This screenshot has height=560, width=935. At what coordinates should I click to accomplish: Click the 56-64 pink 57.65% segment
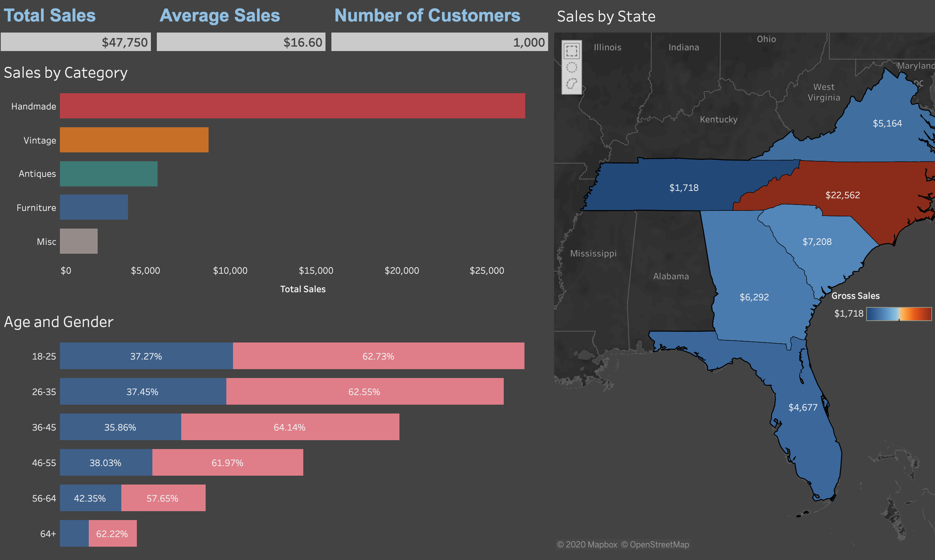click(x=163, y=498)
